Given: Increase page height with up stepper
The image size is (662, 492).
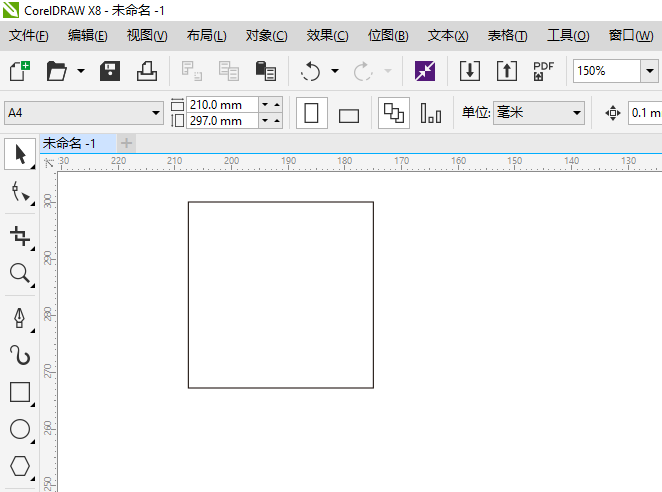Looking at the screenshot, I should [x=277, y=121].
